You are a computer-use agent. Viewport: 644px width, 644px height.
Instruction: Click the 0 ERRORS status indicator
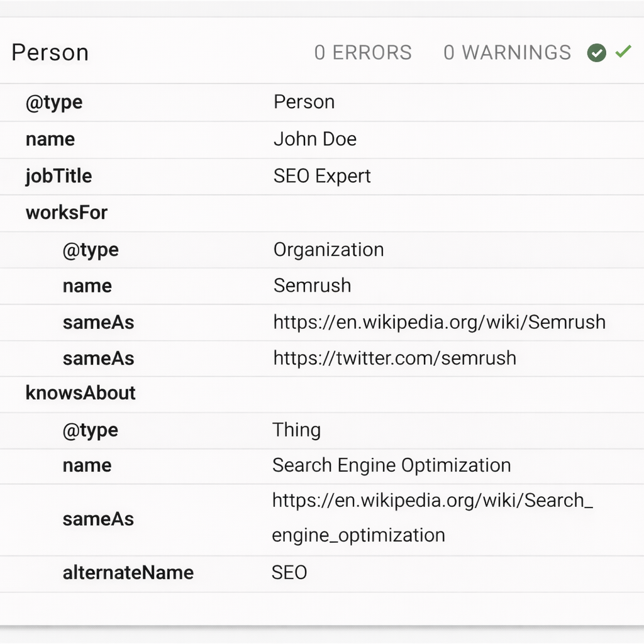coord(363,53)
